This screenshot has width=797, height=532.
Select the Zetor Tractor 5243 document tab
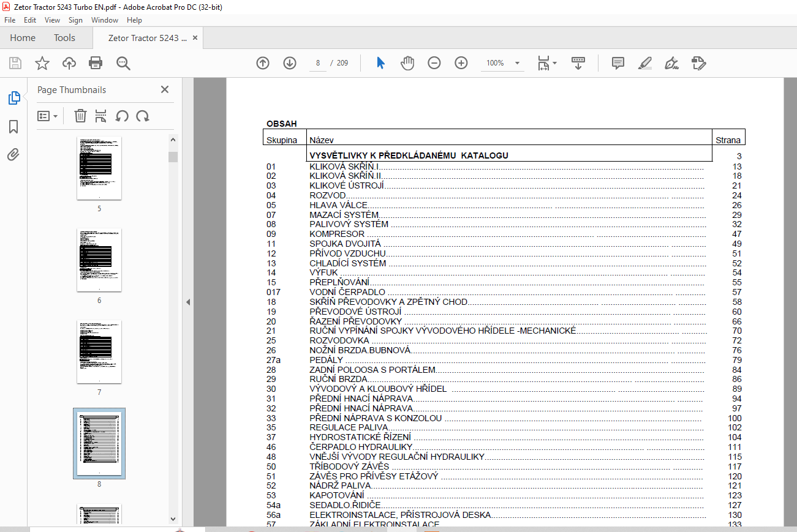(x=148, y=37)
